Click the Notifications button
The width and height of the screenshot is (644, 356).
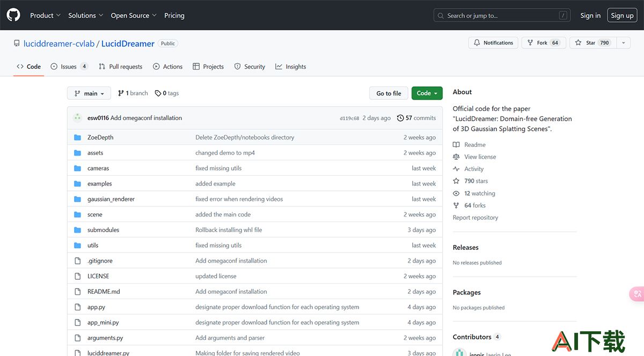494,43
